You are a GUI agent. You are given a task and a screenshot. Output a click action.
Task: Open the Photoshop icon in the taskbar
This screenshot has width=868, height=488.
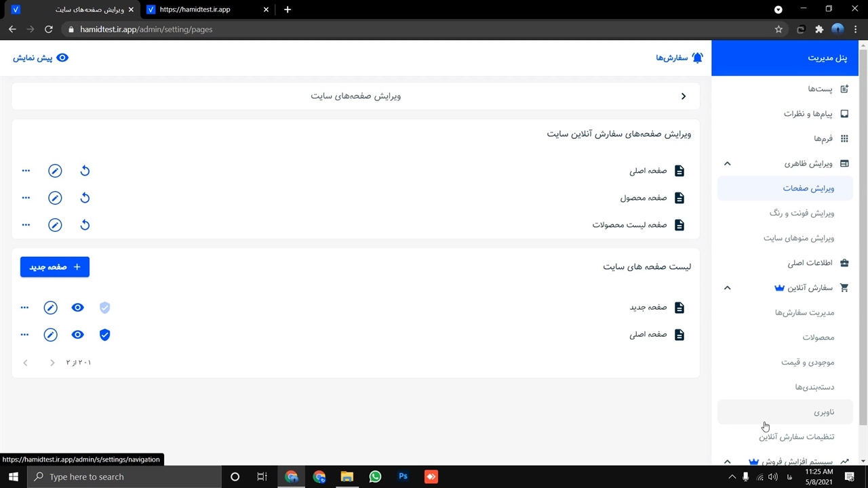click(x=403, y=476)
